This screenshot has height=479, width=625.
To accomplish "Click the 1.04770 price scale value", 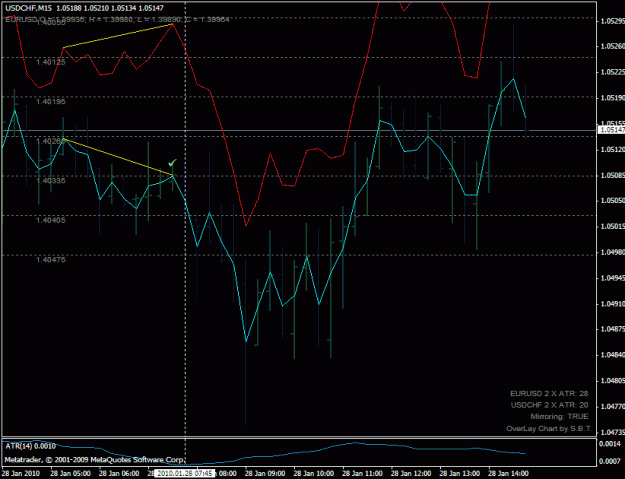I will 612,406.
